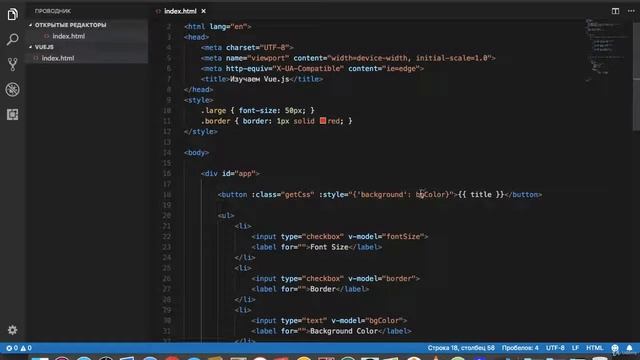This screenshot has width=640, height=360.
Task: Collapse the VUEJS folder section
Action: pos(44,47)
